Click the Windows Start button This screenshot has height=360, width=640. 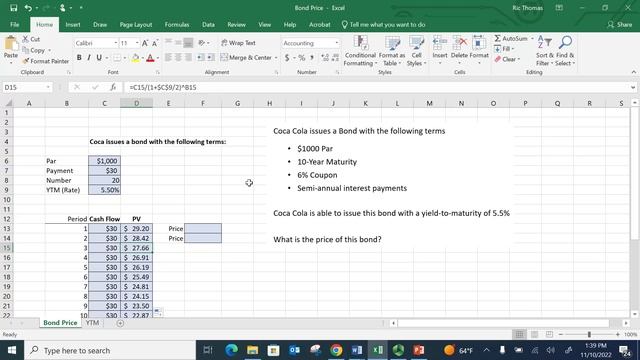(12, 350)
